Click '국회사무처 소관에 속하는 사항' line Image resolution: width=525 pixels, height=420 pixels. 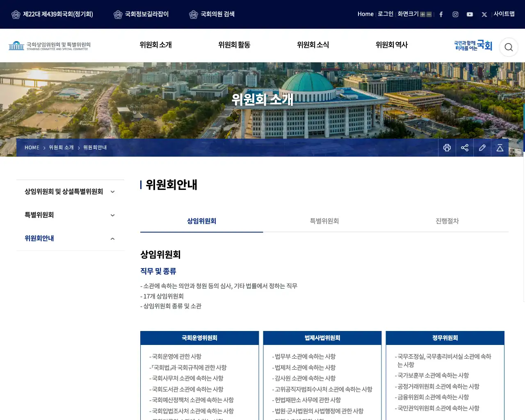pos(187,378)
